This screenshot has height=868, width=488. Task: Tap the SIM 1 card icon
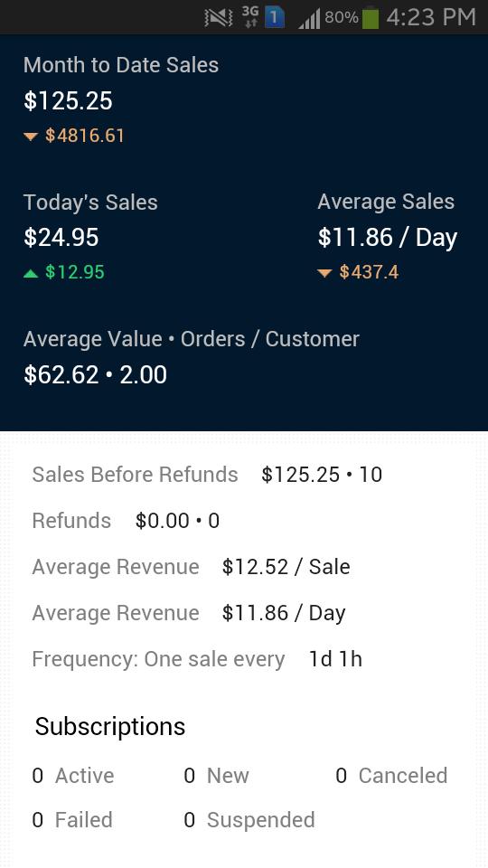(x=275, y=18)
